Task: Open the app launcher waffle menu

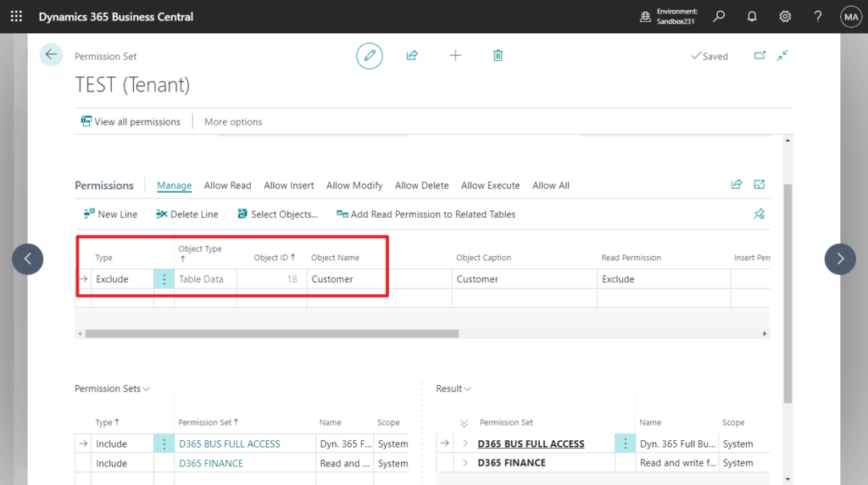Action: point(16,17)
